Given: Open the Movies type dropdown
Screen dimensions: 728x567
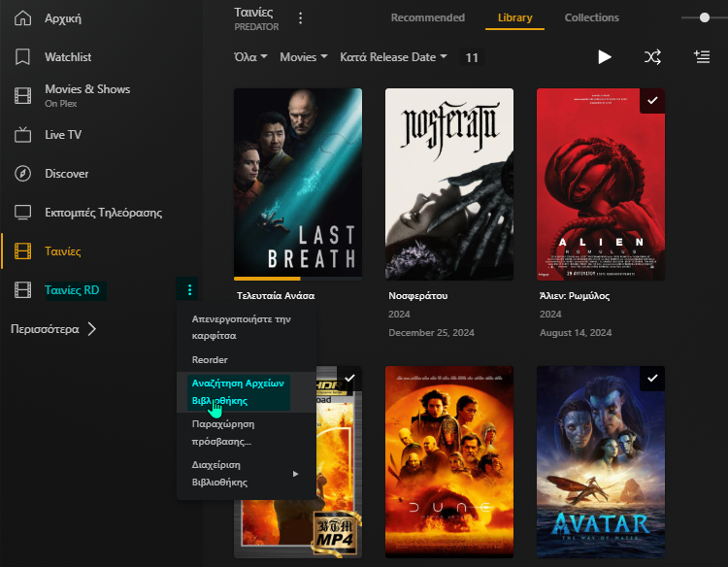Looking at the screenshot, I should click(304, 57).
